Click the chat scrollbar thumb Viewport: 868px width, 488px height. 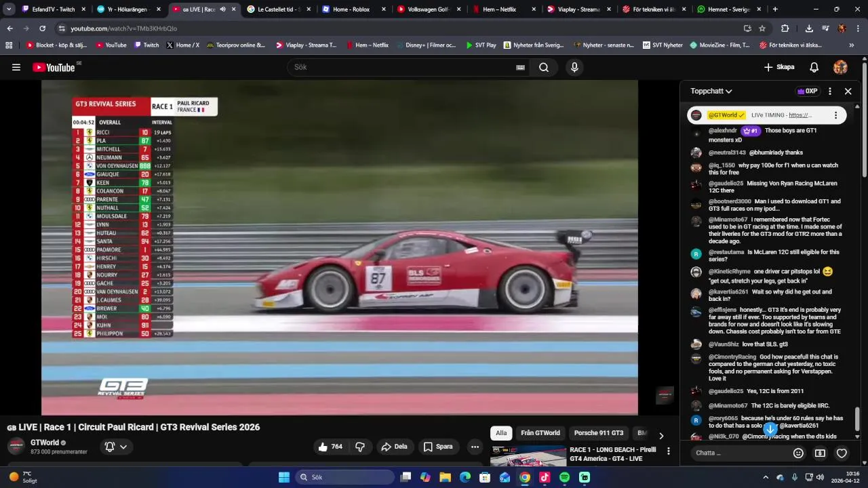click(x=857, y=419)
